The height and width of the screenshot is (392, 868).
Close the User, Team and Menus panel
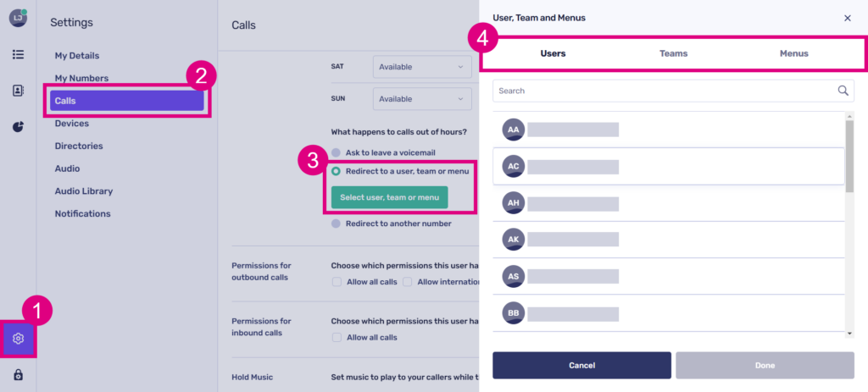(847, 18)
